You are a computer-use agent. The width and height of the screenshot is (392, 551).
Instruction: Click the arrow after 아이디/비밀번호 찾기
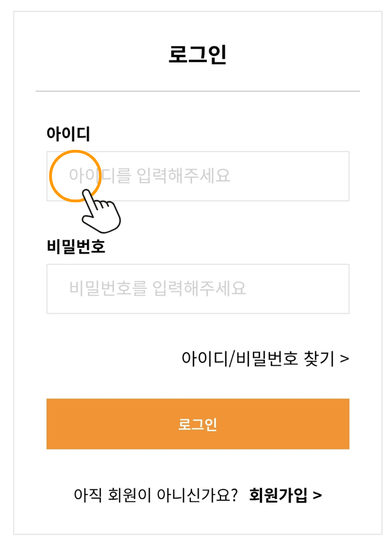(344, 358)
